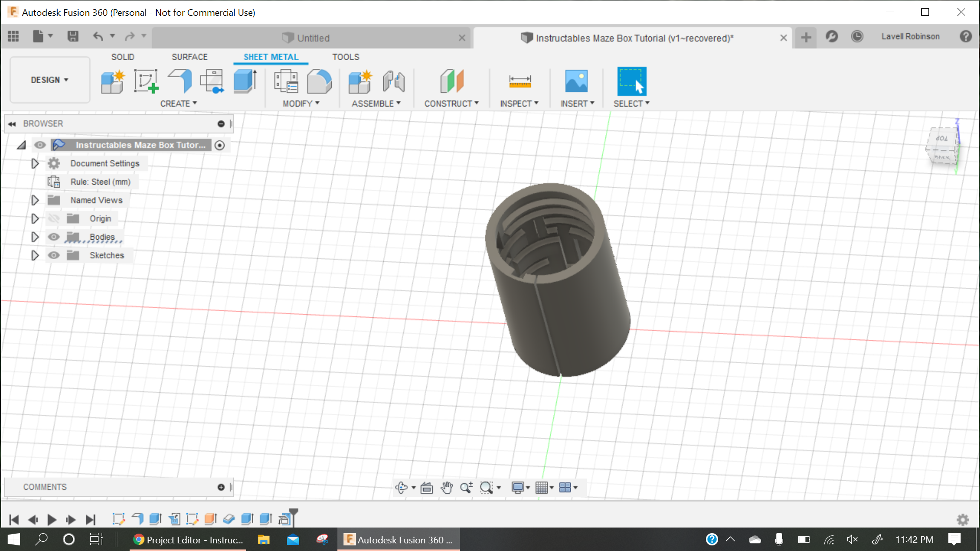Undo the last action
This screenshot has width=980, height=551.
(x=98, y=36)
